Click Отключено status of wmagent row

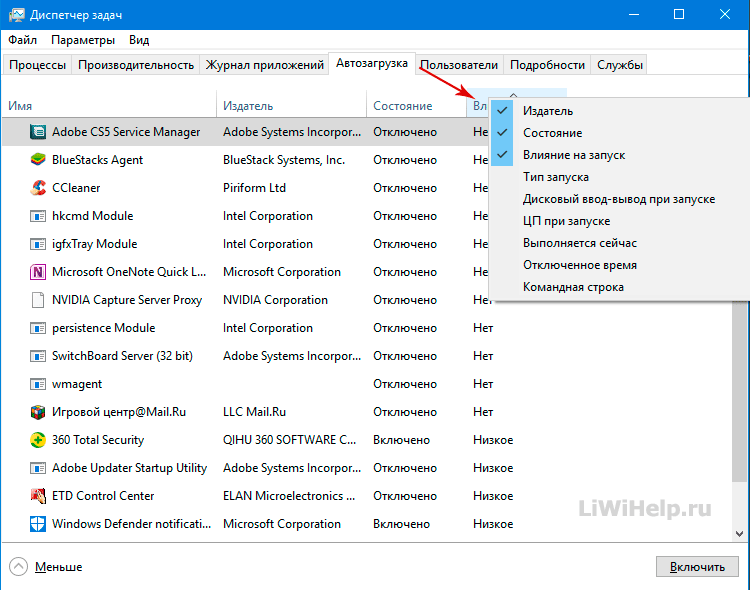coord(405,384)
